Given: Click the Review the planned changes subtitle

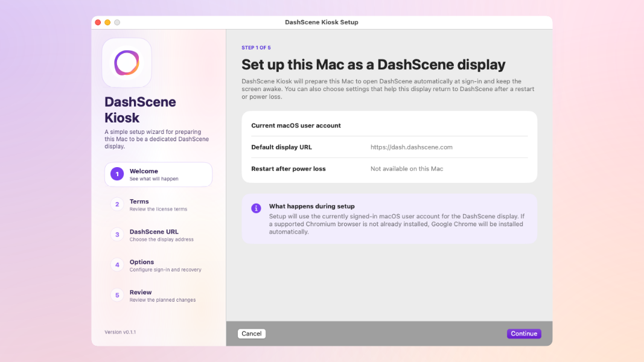Looking at the screenshot, I should (x=162, y=300).
